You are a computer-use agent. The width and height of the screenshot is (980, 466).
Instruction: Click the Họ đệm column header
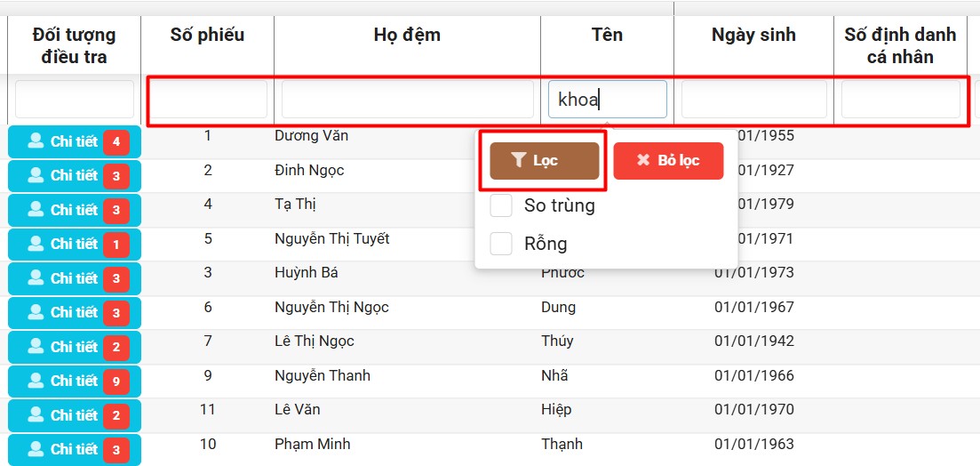click(407, 36)
